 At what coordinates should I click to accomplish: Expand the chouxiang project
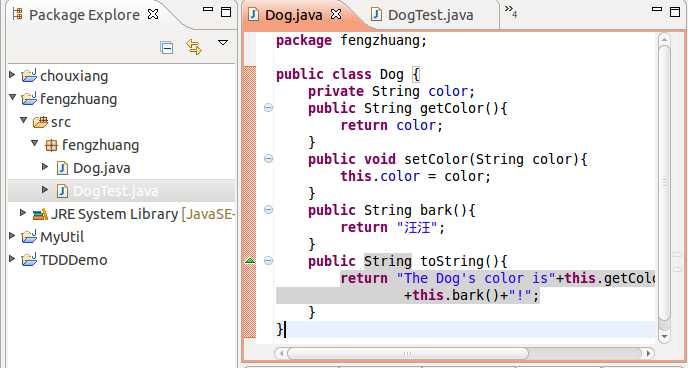tap(12, 75)
